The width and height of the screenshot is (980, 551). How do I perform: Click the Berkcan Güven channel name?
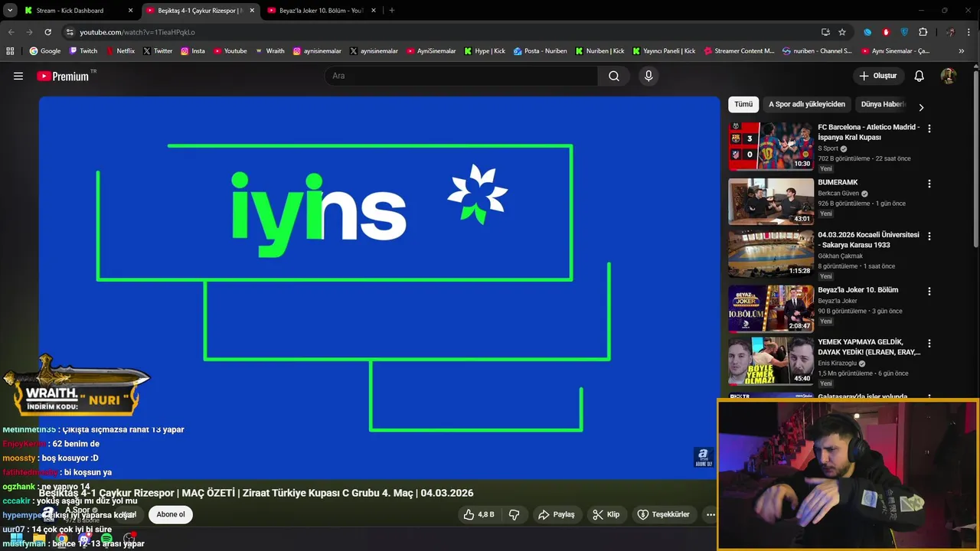coord(838,194)
